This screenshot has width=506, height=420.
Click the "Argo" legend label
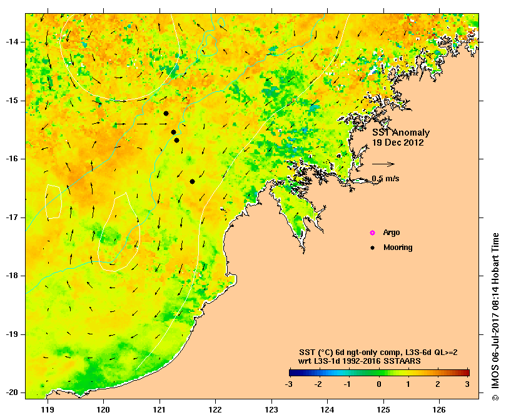392,232
